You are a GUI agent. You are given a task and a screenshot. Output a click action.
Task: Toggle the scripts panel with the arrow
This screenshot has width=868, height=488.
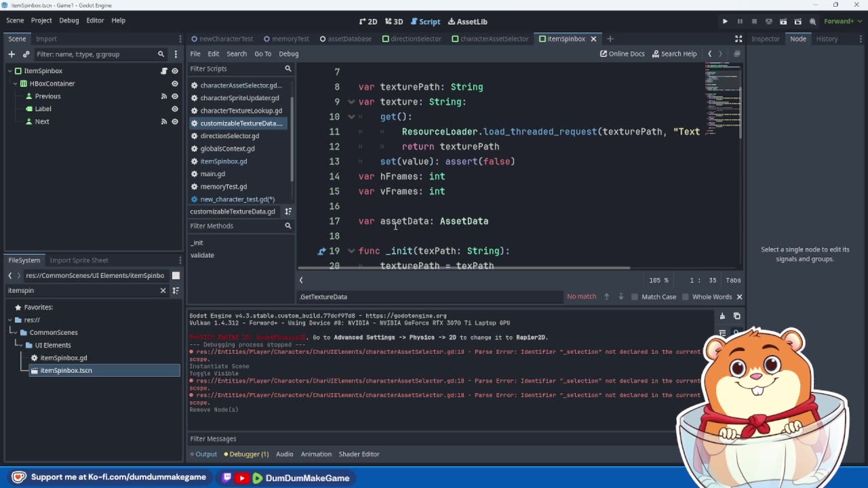coord(301,281)
